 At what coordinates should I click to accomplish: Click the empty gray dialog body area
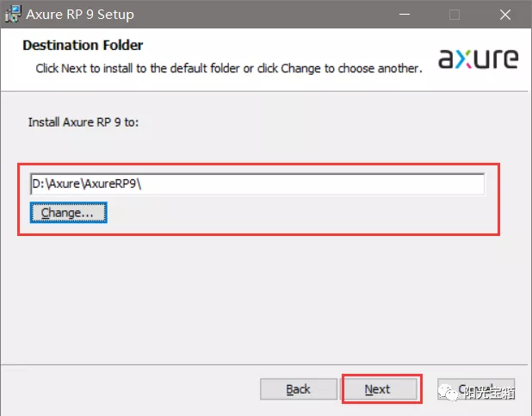click(x=258, y=293)
